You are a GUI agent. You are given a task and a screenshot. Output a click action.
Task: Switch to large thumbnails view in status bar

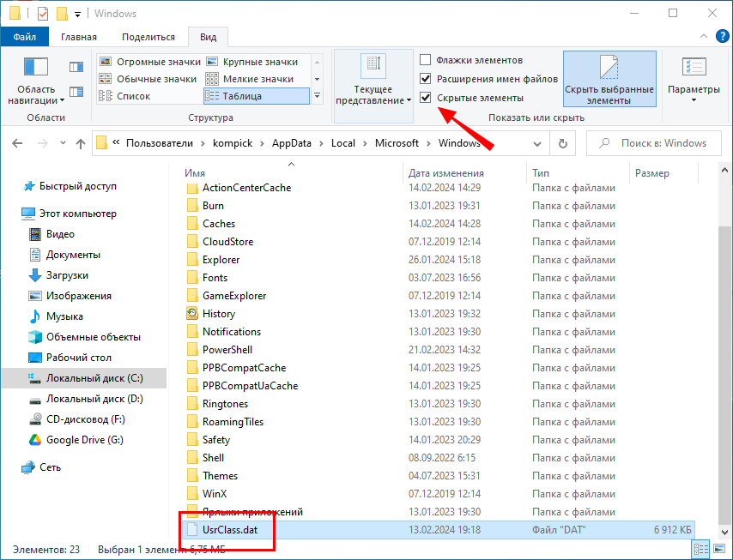click(719, 549)
